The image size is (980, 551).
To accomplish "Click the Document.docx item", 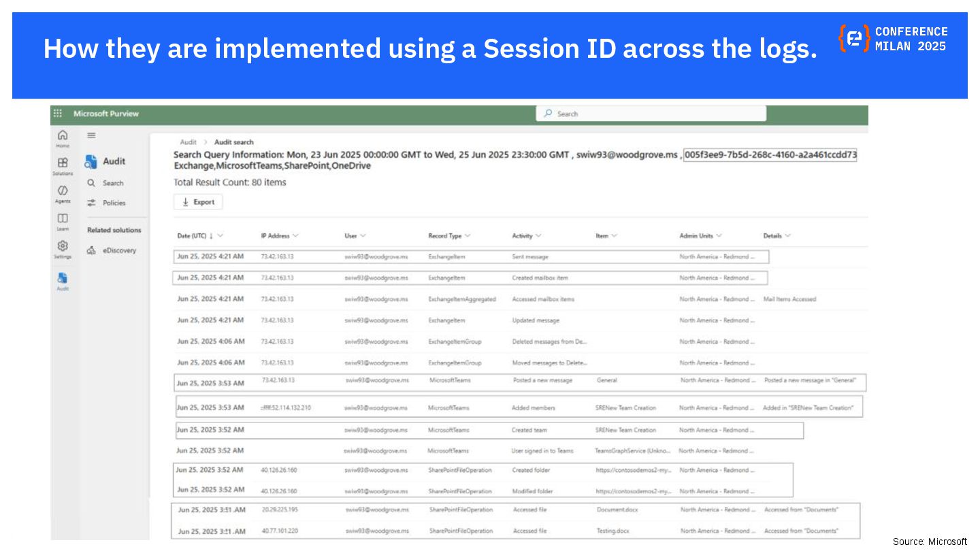I will (x=617, y=510).
